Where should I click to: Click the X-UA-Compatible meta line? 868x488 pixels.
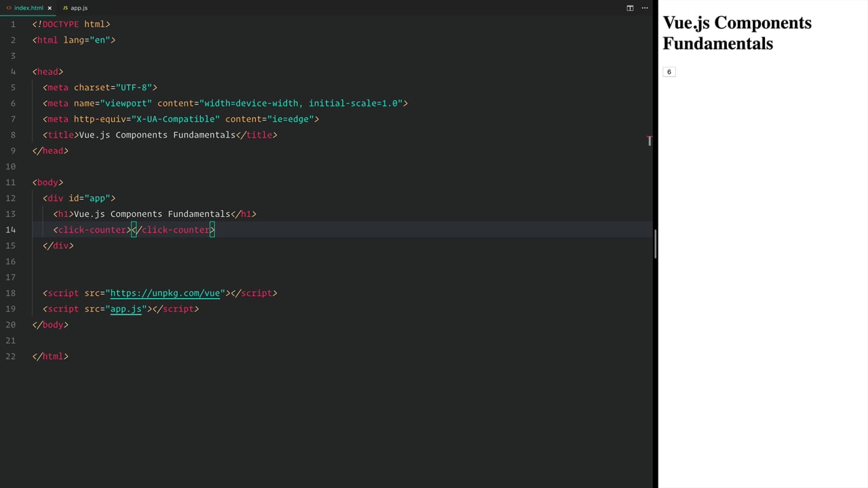[x=181, y=119]
